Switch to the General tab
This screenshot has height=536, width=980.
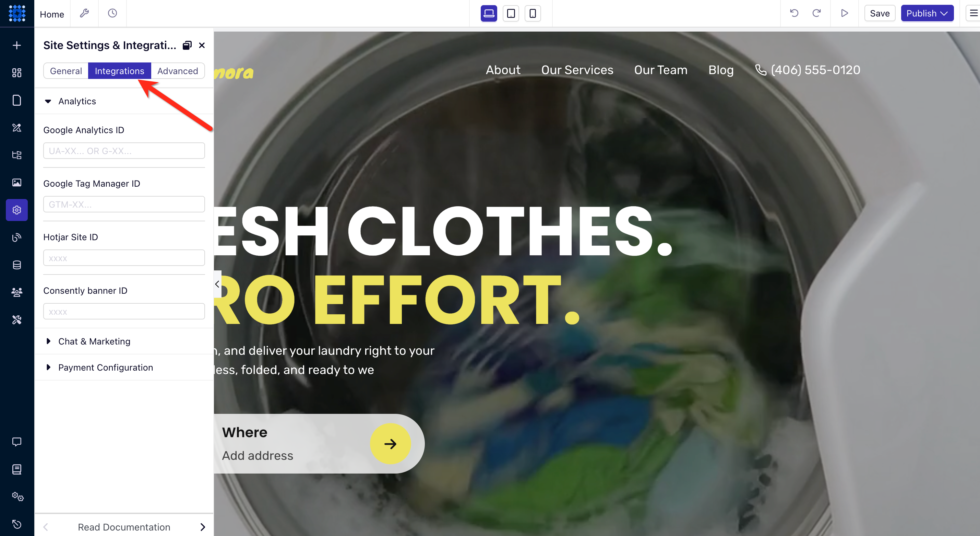coord(66,71)
